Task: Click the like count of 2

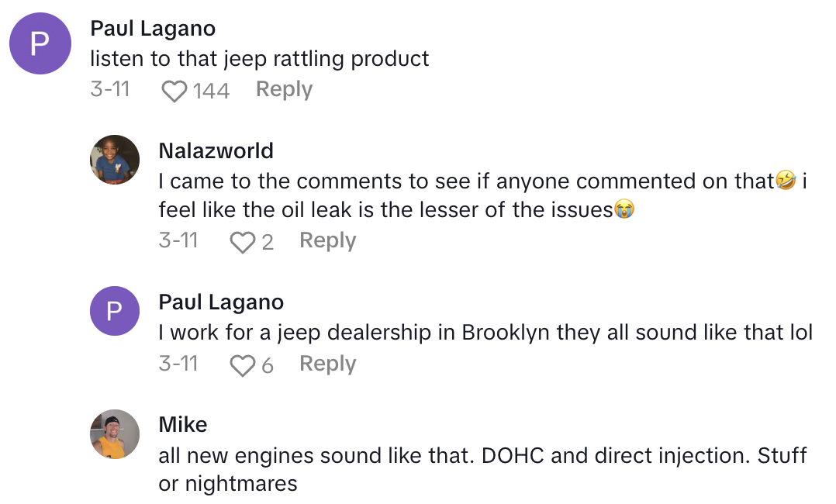Action: click(268, 243)
